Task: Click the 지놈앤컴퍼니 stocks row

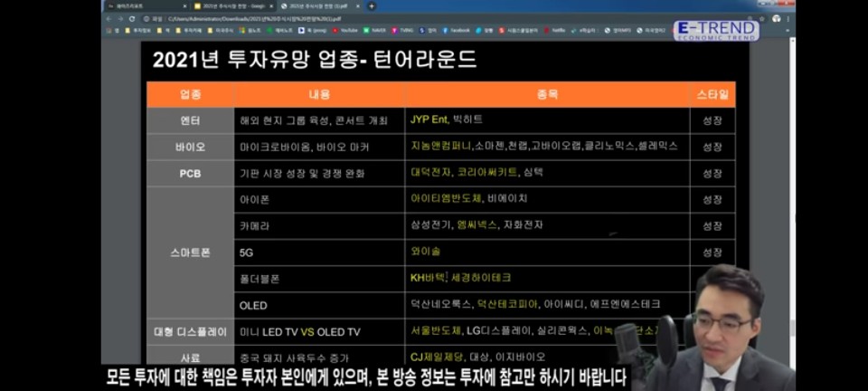Action: (x=547, y=147)
